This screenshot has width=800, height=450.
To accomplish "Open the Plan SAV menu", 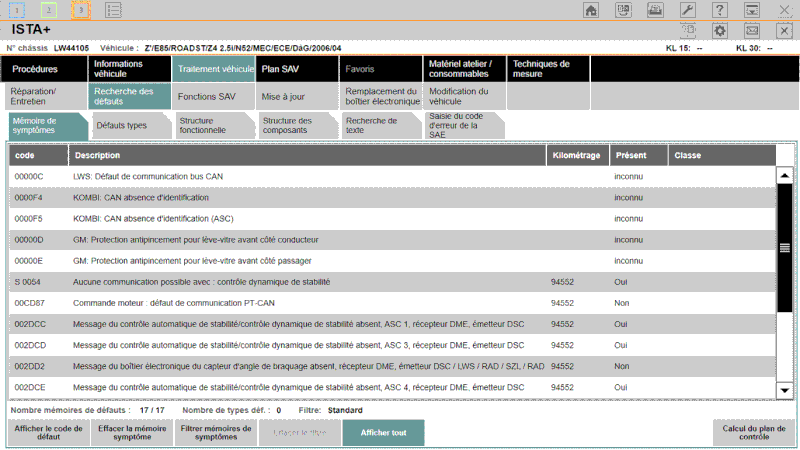I will tap(297, 69).
